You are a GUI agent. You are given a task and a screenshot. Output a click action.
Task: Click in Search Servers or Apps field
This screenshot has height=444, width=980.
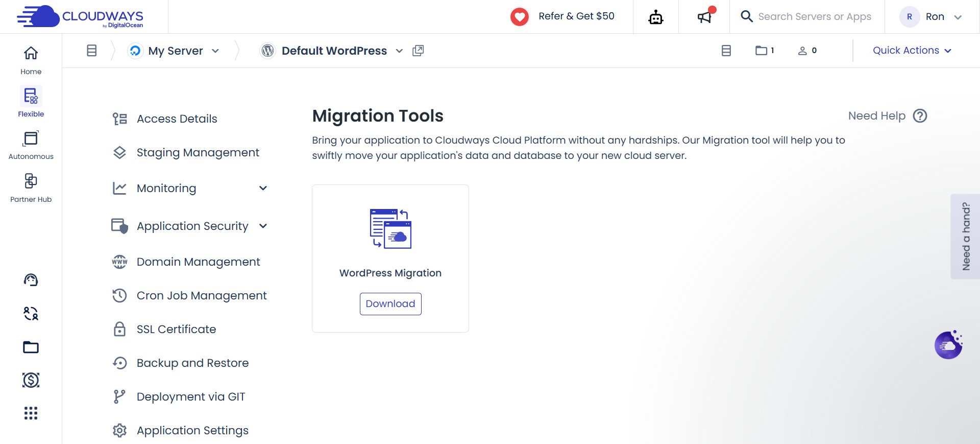[815, 16]
